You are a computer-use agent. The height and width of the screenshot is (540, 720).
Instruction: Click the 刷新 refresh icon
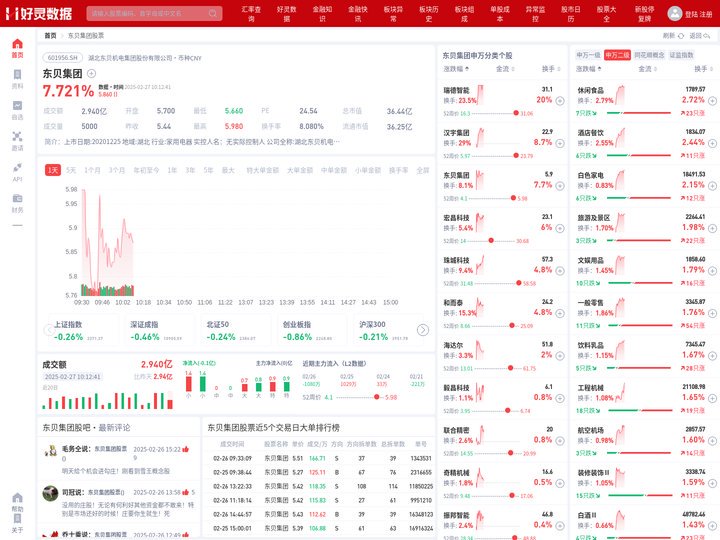pos(681,36)
